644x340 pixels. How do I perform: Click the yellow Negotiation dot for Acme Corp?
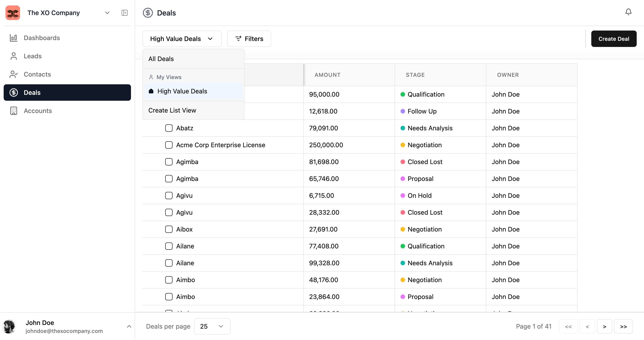point(403,145)
